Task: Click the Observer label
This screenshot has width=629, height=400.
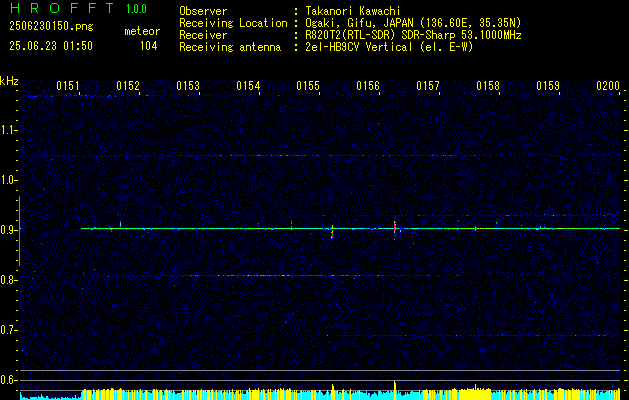Action: pos(203,11)
